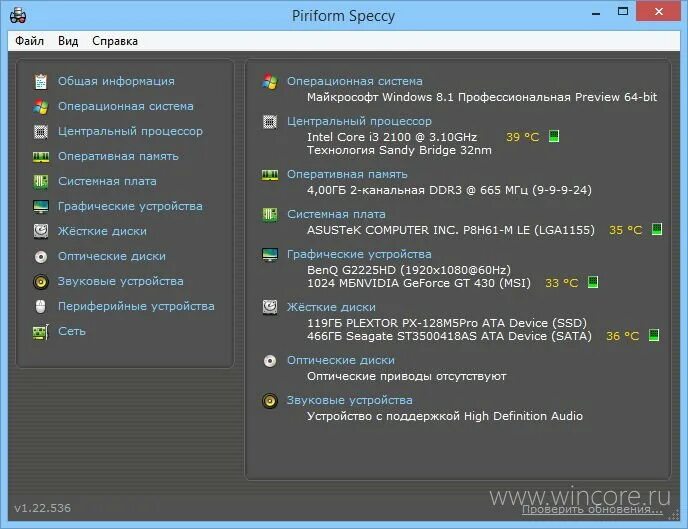This screenshot has width=688, height=529.
Task: Click speaker icon in summary panel
Action: [270, 401]
